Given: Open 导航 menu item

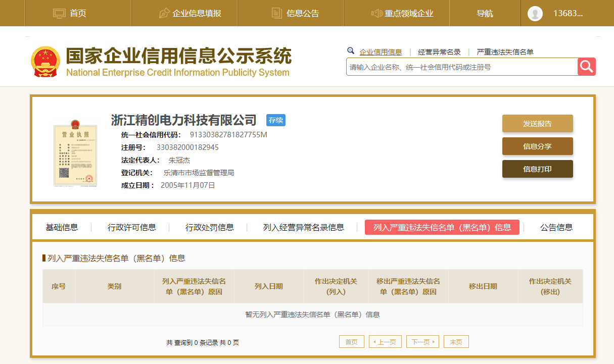Looking at the screenshot, I should [485, 14].
